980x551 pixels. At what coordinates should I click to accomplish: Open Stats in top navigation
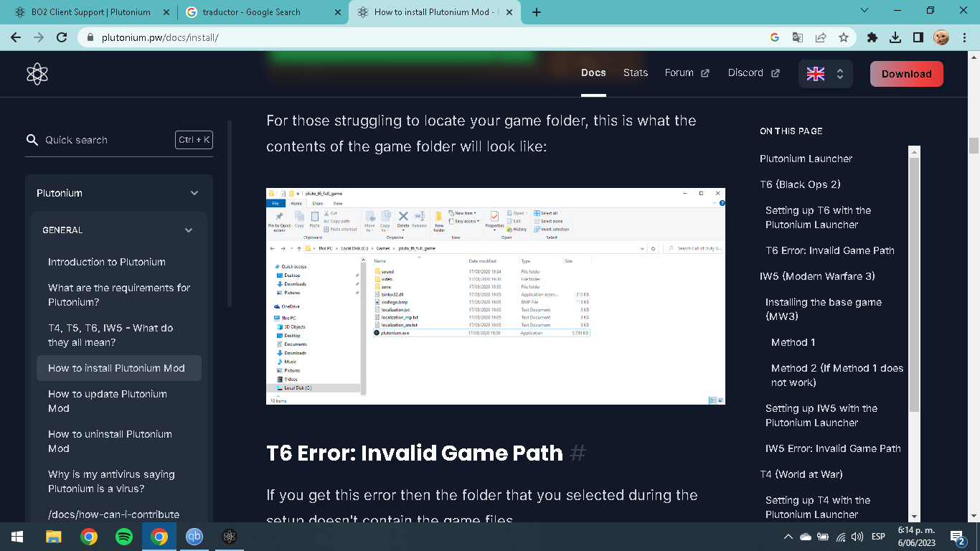[x=636, y=72]
